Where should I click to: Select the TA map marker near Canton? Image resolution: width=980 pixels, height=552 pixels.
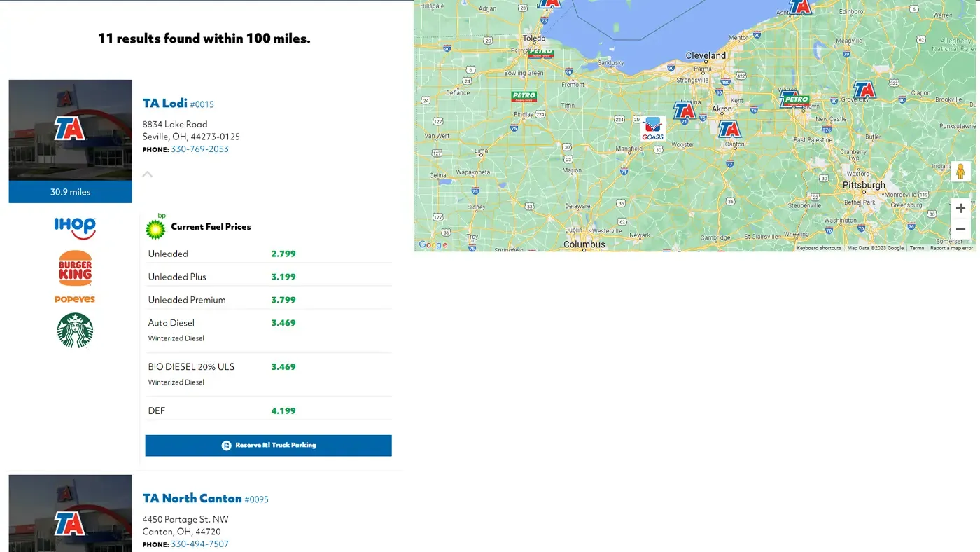729,129
